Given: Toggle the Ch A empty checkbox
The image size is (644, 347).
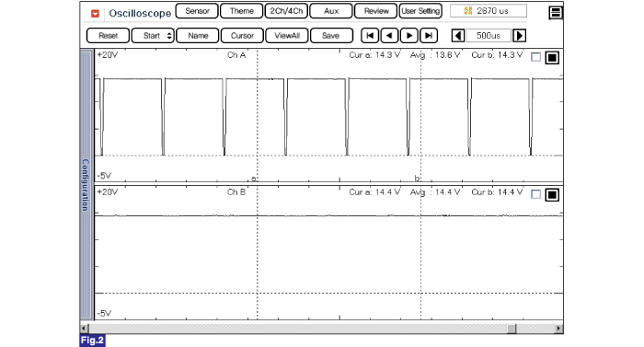Looking at the screenshot, I should point(536,57).
